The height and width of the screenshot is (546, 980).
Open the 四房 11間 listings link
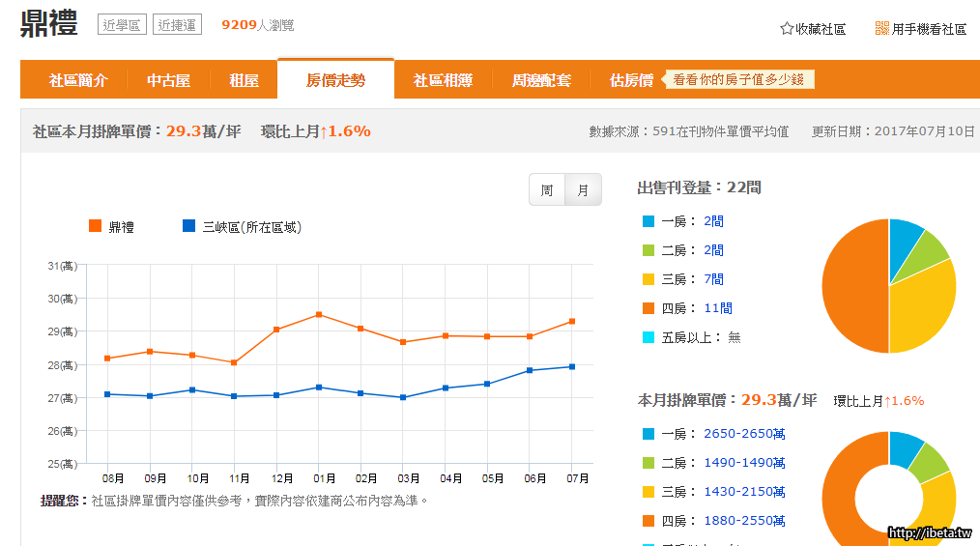[717, 308]
